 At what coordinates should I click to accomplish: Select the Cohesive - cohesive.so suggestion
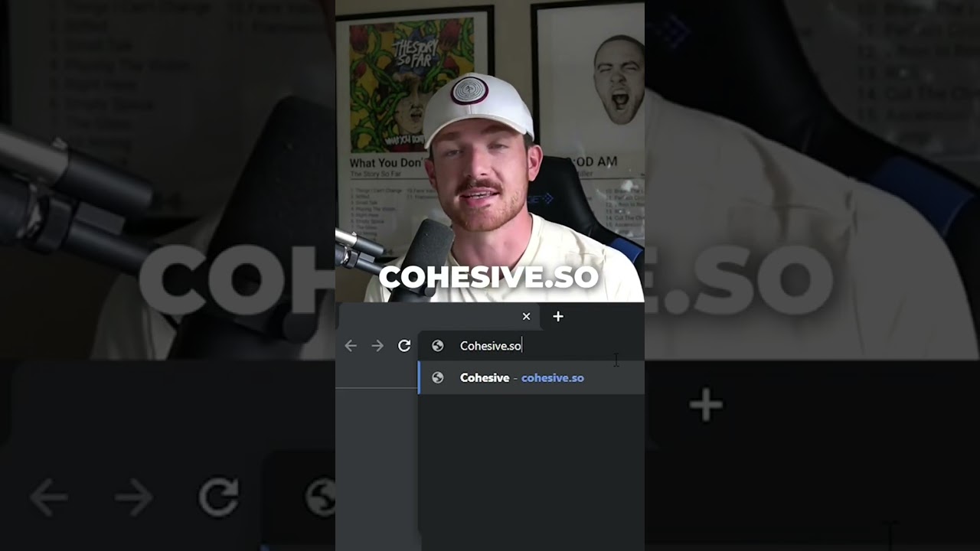click(531, 378)
